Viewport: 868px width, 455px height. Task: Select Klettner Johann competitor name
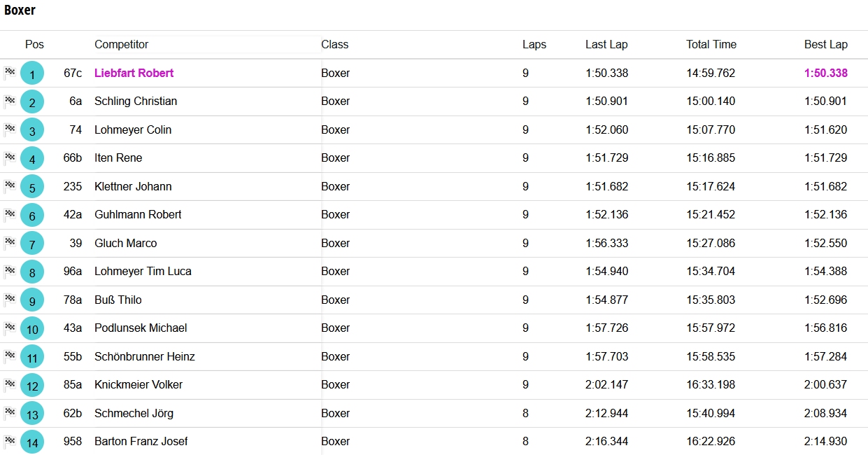(133, 186)
